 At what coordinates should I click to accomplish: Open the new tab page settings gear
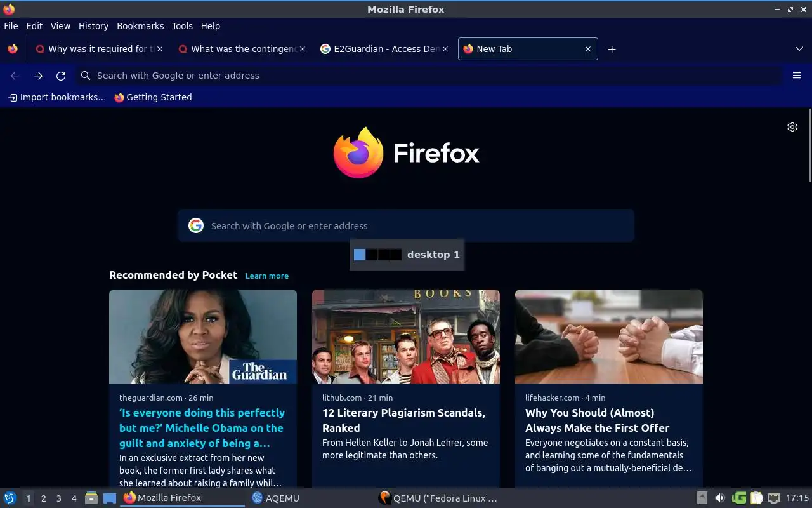click(792, 127)
